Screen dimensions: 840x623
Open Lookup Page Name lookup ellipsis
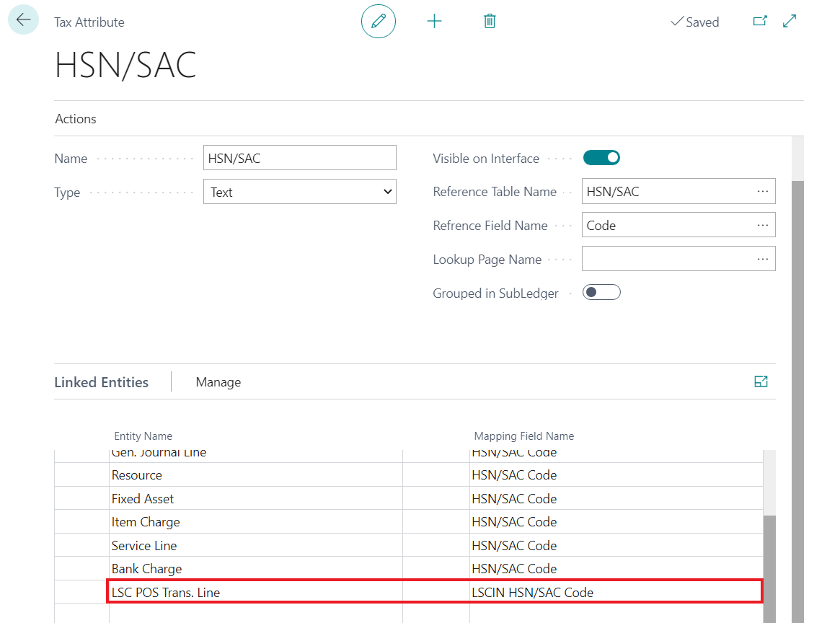point(763,259)
